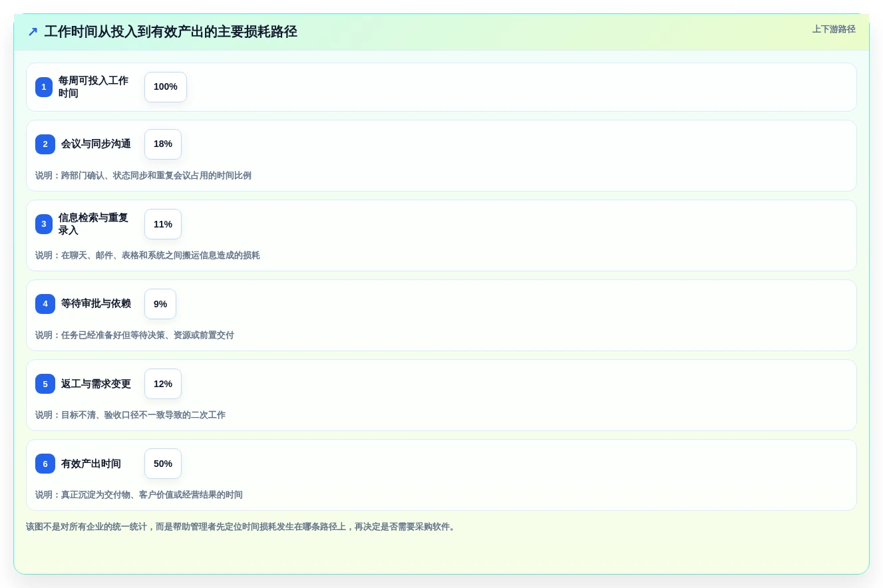Click the 每周可投入工作时间 label
This screenshot has width=883, height=588.
pyautogui.click(x=93, y=87)
